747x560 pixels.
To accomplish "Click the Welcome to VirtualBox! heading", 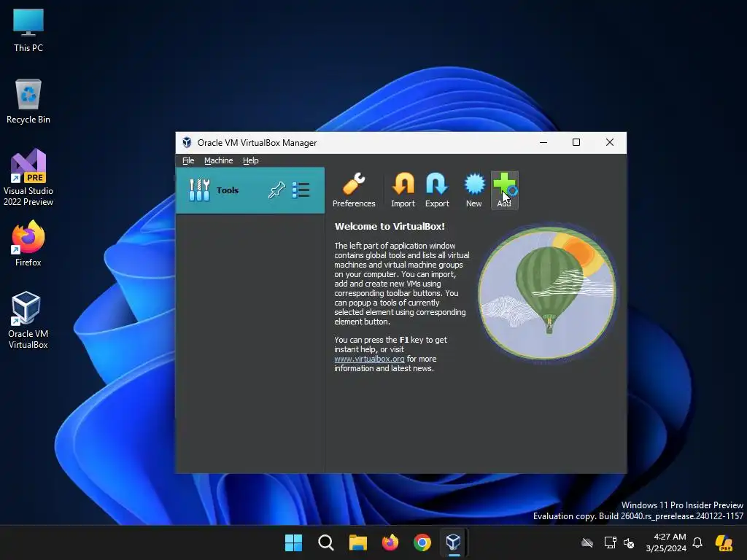I will pos(390,226).
